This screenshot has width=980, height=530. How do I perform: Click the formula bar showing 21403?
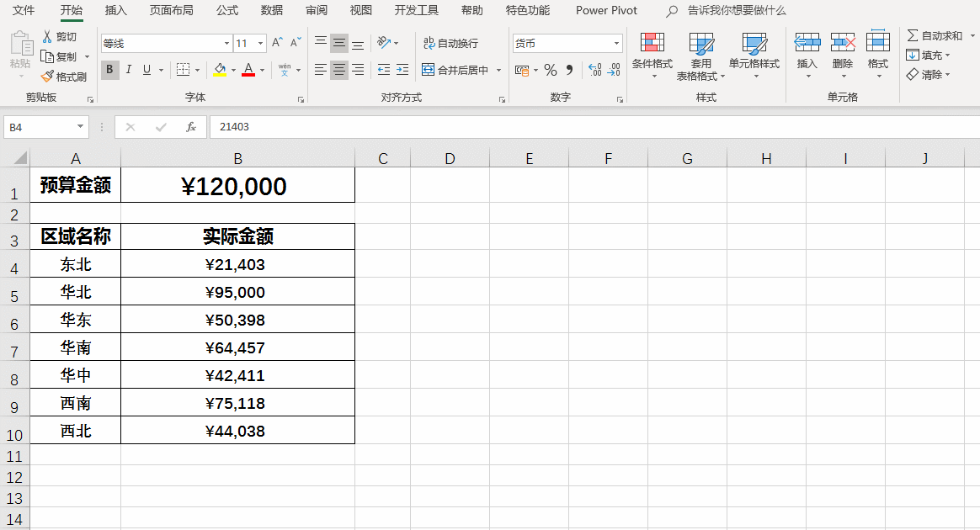pos(594,127)
